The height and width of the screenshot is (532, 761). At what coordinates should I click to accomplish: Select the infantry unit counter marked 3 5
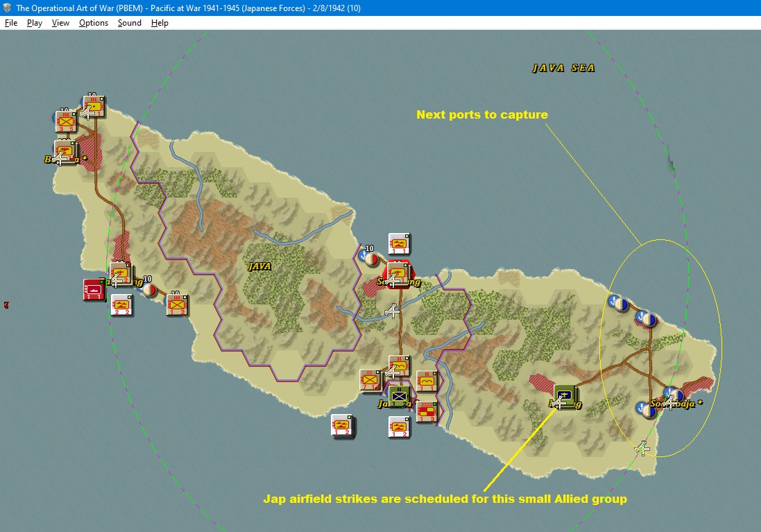point(66,122)
